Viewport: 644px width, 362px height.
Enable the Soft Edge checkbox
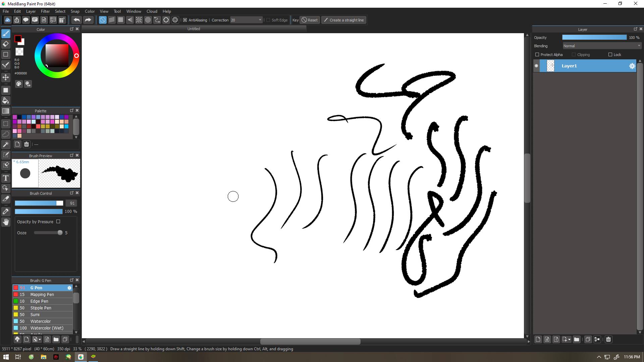[x=268, y=20]
